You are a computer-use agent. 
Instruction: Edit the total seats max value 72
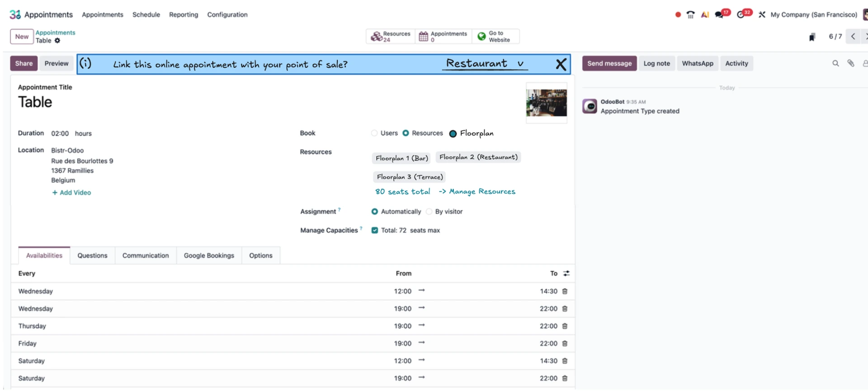402,231
